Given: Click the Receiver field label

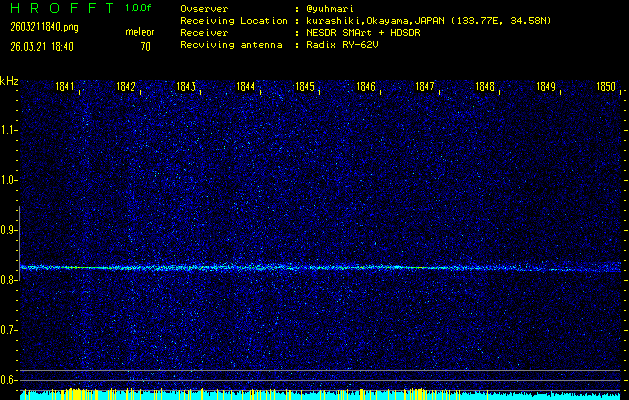Looking at the screenshot, I should [204, 33].
